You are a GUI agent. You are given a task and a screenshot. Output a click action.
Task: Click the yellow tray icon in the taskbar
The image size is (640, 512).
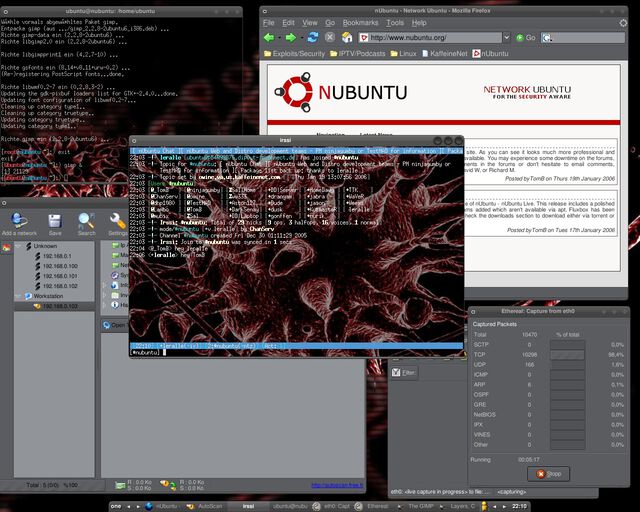[484, 506]
